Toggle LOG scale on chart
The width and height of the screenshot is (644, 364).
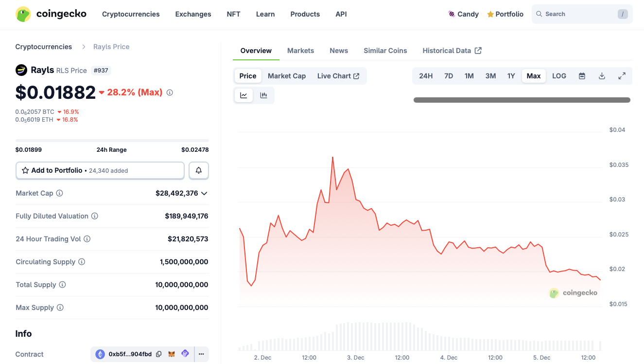coord(559,76)
